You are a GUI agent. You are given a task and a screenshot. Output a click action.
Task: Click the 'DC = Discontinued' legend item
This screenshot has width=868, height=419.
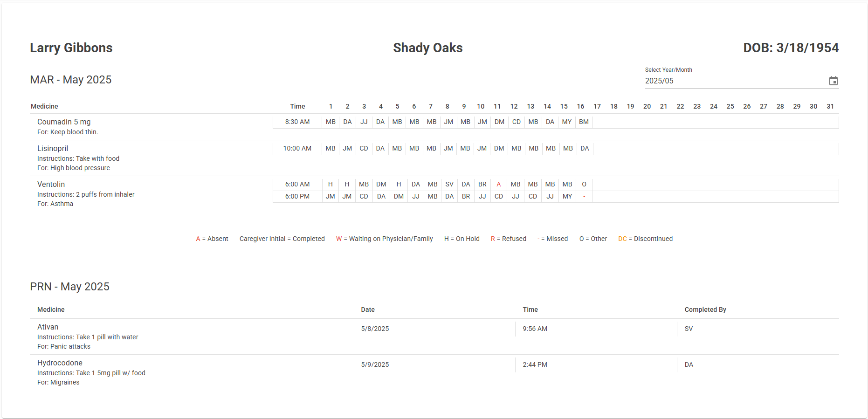tap(645, 239)
